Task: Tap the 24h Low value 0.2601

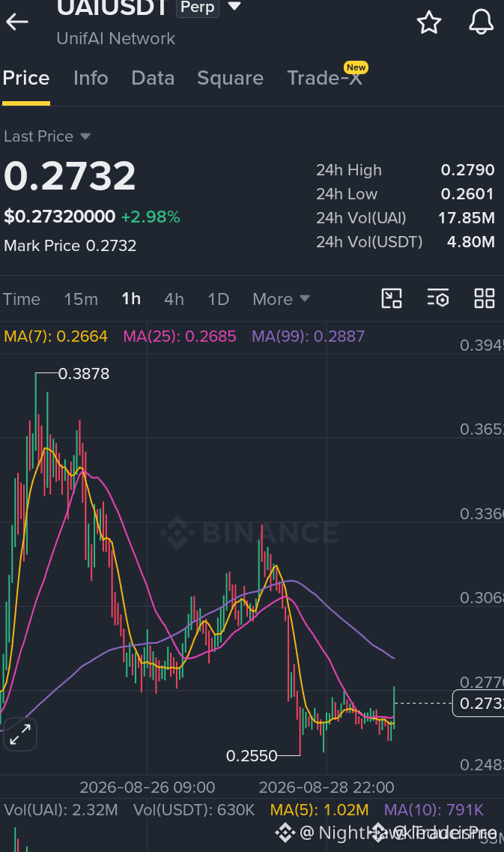Action: click(467, 194)
